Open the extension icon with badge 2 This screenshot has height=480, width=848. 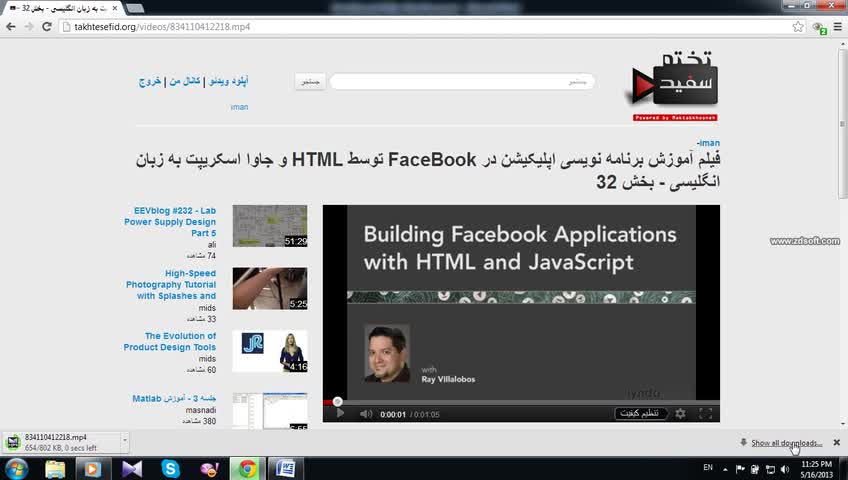(x=819, y=27)
